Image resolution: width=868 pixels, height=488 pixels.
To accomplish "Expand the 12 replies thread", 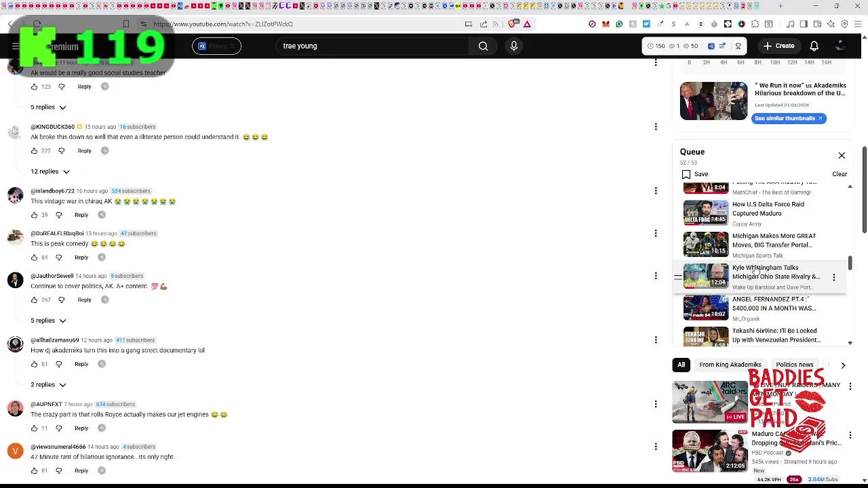I will [50, 171].
